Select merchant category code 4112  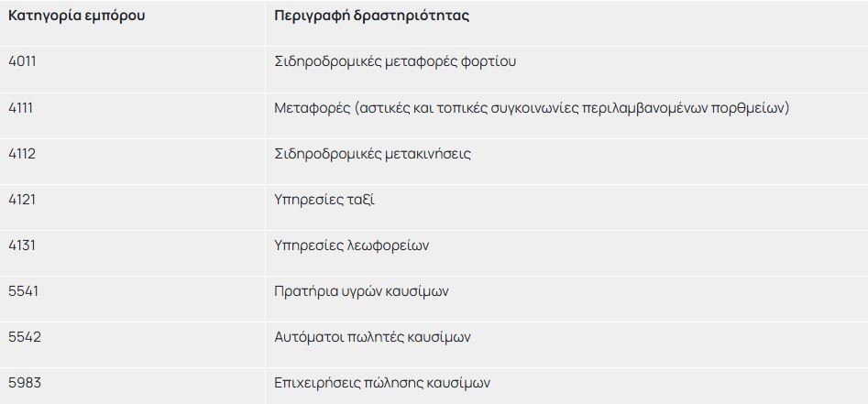coord(22,153)
